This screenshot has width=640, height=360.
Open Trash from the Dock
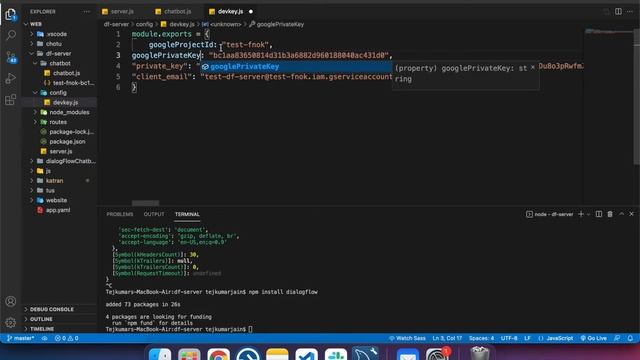click(x=480, y=353)
